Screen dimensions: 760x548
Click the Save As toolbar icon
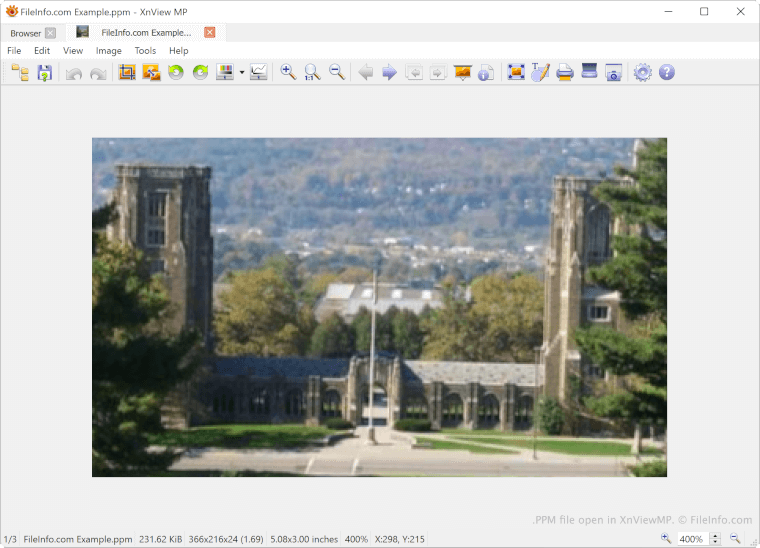(x=44, y=72)
